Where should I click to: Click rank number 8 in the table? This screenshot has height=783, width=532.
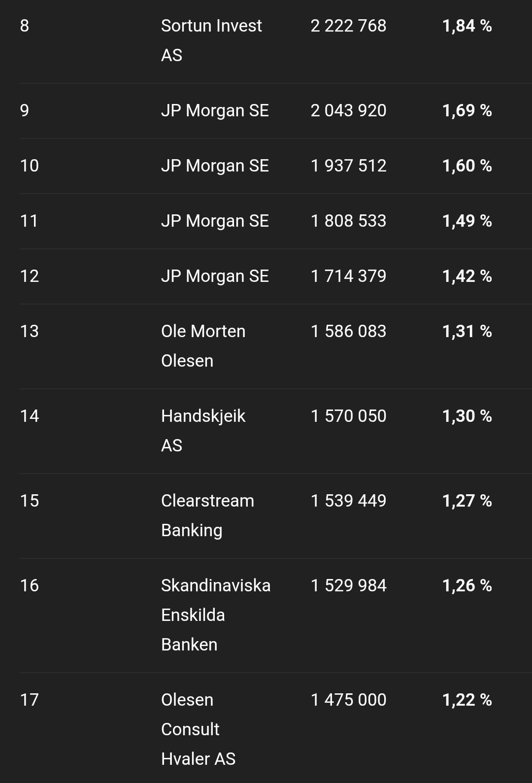[25, 26]
